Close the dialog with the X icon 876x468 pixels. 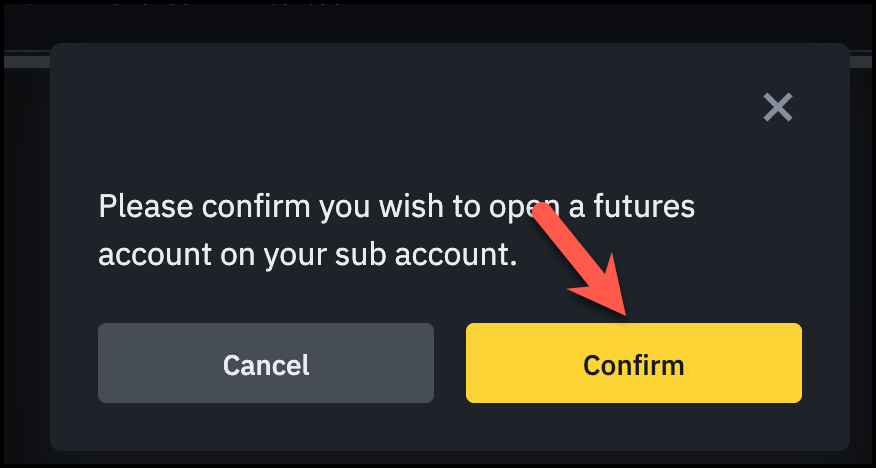tap(777, 107)
